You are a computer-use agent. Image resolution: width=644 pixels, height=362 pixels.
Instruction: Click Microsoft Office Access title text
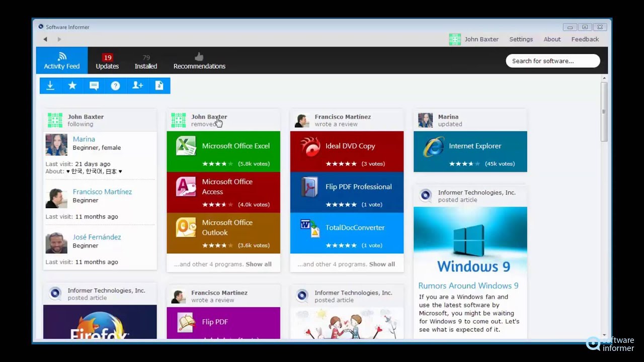(227, 187)
